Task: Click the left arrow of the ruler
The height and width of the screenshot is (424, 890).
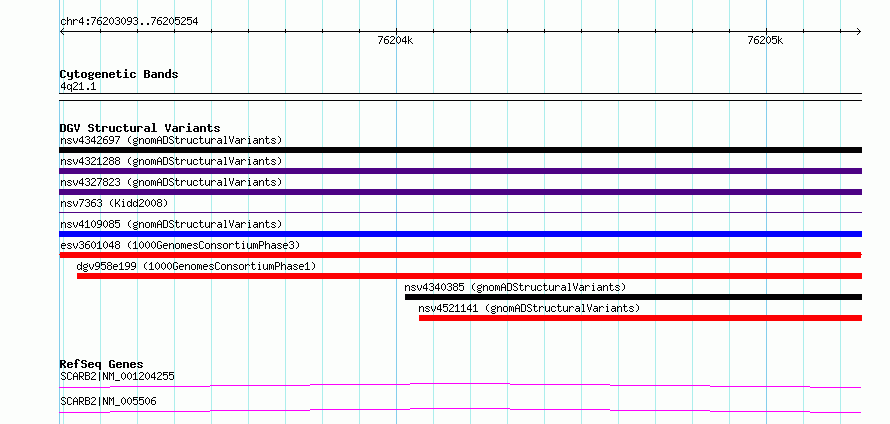Action: pyautogui.click(x=62, y=31)
